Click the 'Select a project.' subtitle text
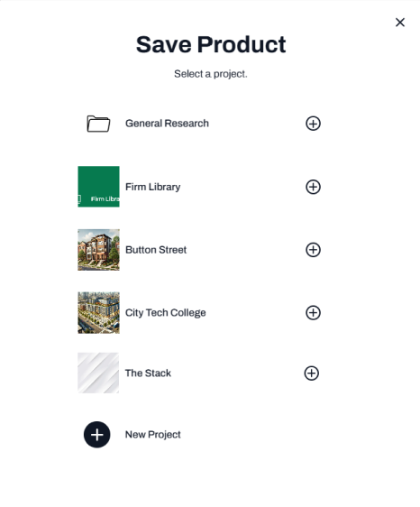420x507 pixels. pos(211,74)
